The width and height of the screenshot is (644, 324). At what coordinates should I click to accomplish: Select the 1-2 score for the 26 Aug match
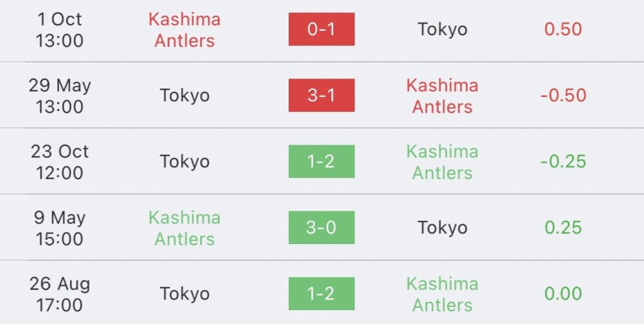click(321, 294)
